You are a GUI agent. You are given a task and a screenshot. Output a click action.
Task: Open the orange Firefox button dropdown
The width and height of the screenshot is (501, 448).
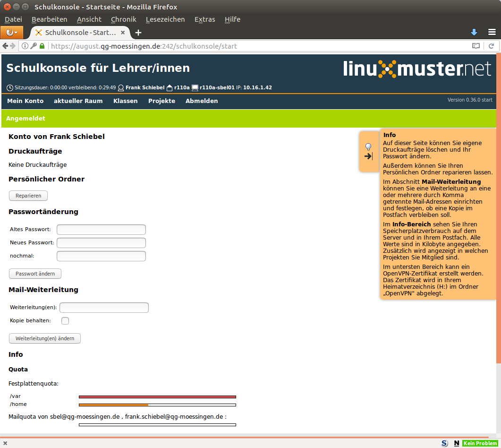click(x=12, y=33)
